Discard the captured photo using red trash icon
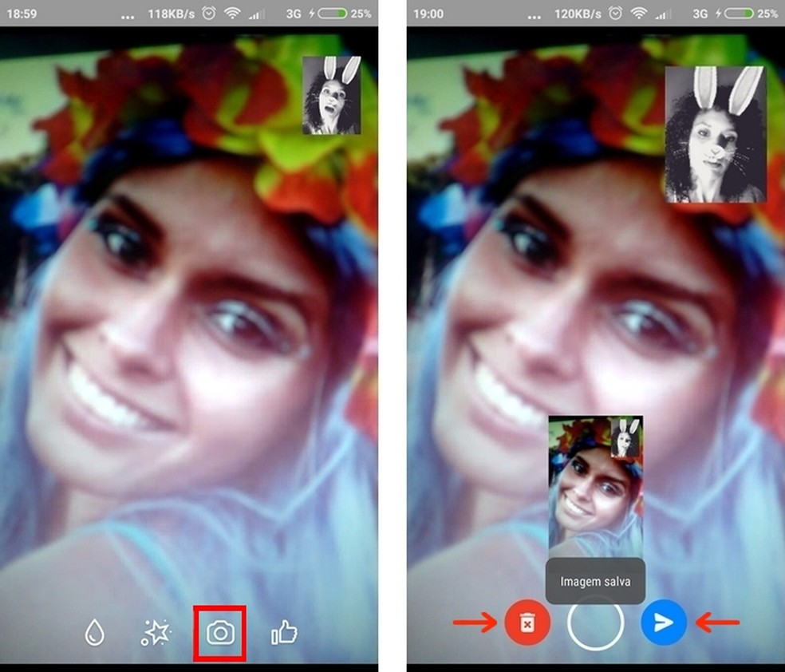This screenshot has height=672, width=785. coord(526,623)
